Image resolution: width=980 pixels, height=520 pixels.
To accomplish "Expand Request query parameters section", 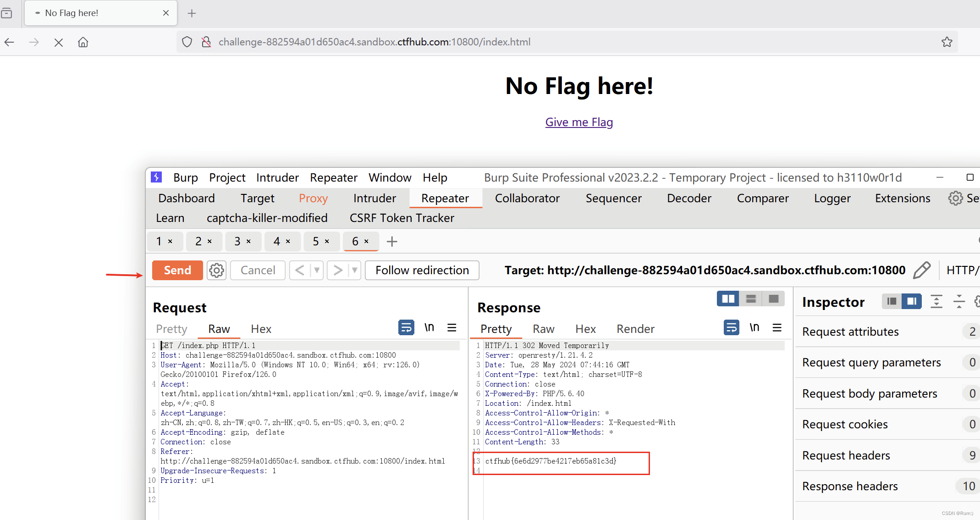I will point(887,362).
